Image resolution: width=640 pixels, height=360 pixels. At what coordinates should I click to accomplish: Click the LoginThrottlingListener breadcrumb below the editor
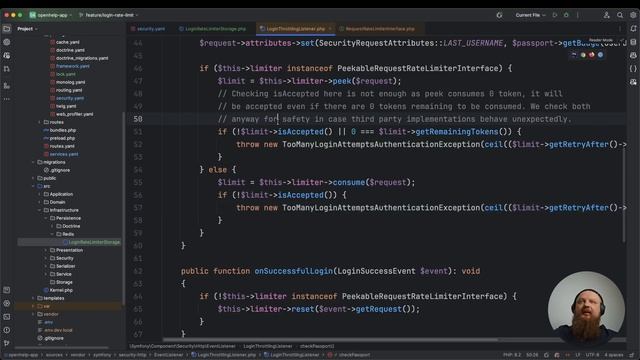tap(268, 346)
